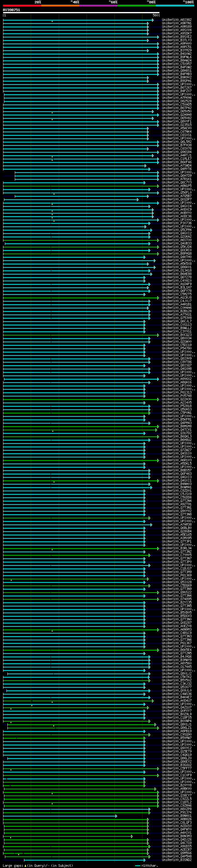Screen dimensions: 197x868
Task: Click the orange ~40% identity legend color
Action: [x=60, y=6]
